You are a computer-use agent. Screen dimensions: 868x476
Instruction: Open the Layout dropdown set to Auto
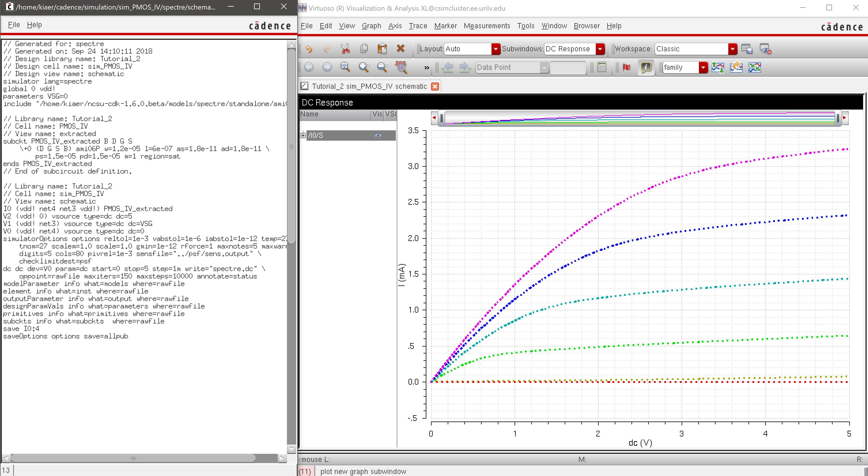click(472, 49)
